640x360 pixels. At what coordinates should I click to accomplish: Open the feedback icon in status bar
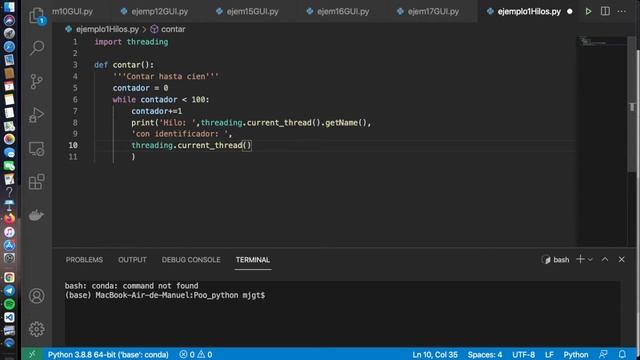click(603, 354)
